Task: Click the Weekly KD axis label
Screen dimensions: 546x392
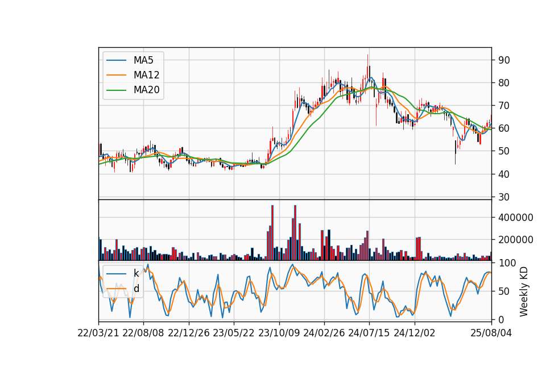Action: 524,292
